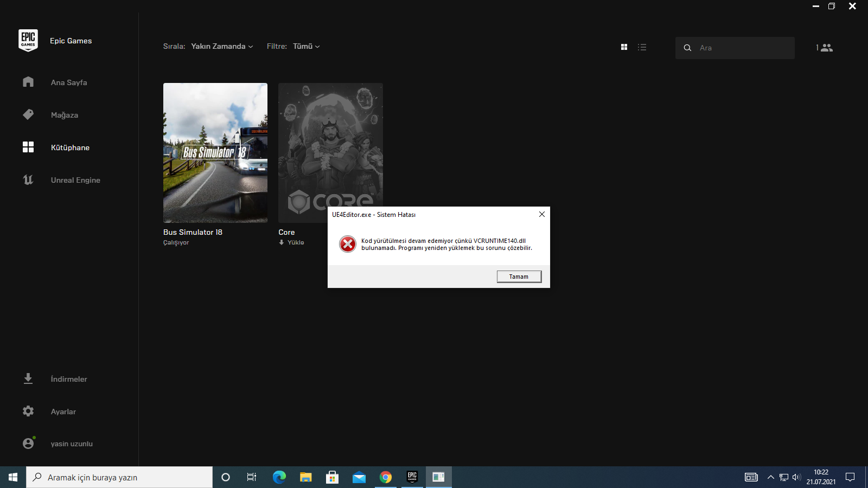Click the Epic Games logo icon
This screenshot has height=488, width=868.
28,41
